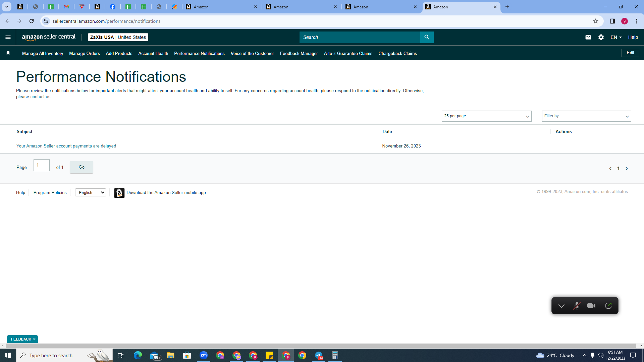Click the horizontal scrollbar at the bottom
644x362 pixels.
(320, 346)
